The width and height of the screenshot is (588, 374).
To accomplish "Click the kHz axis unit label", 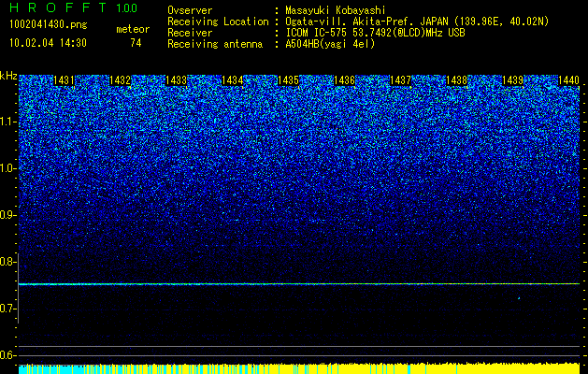I will (x=8, y=76).
